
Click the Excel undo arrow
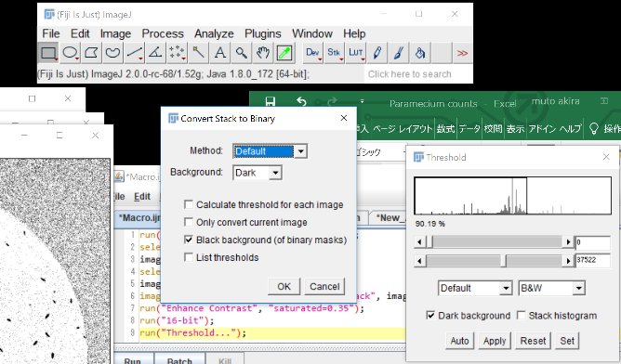click(x=301, y=102)
